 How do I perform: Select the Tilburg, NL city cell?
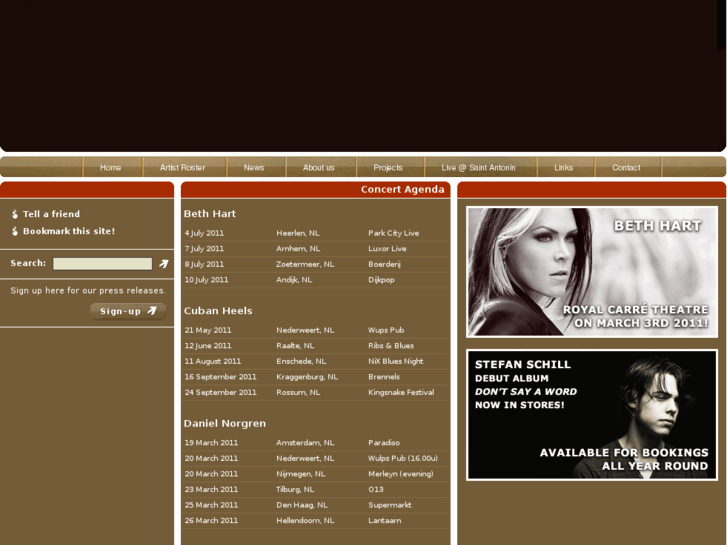(x=295, y=489)
